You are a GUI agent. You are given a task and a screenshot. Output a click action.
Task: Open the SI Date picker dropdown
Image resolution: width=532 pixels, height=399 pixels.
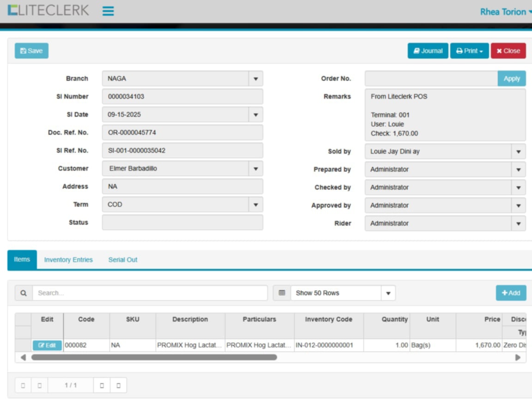click(255, 115)
